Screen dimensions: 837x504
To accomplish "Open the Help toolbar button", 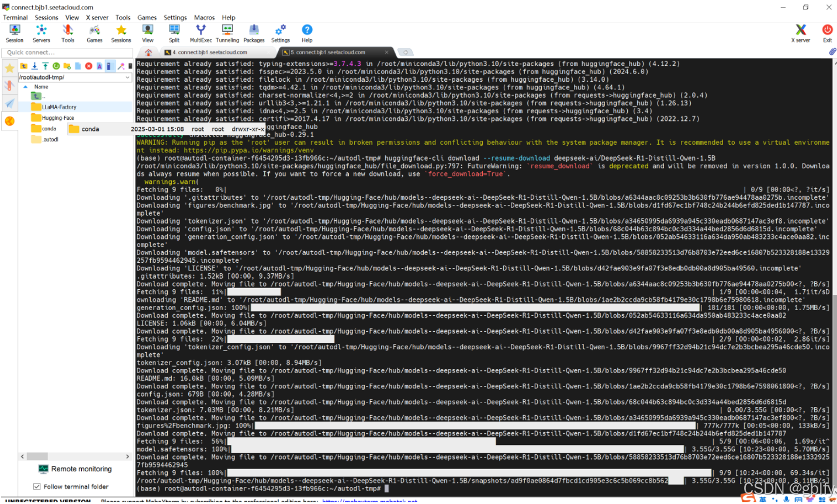I will (307, 34).
